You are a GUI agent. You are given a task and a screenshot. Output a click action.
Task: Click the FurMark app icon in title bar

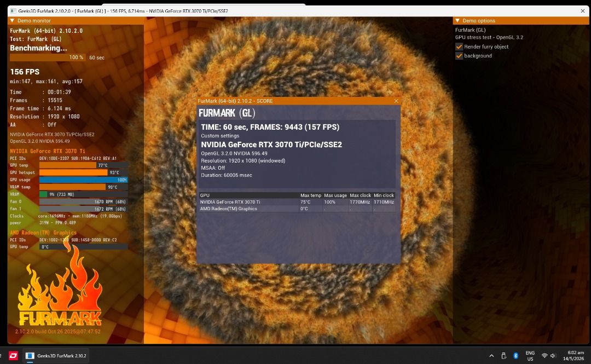tap(13, 11)
